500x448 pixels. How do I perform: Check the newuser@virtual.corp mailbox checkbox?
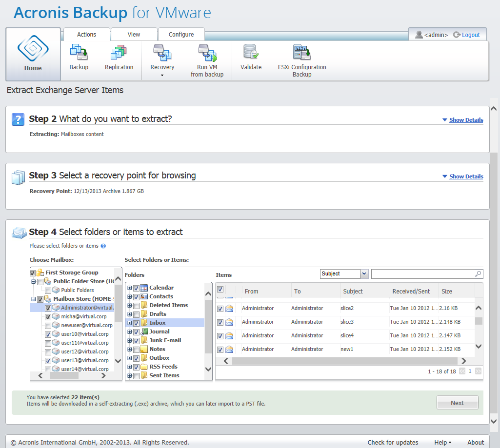(48, 326)
